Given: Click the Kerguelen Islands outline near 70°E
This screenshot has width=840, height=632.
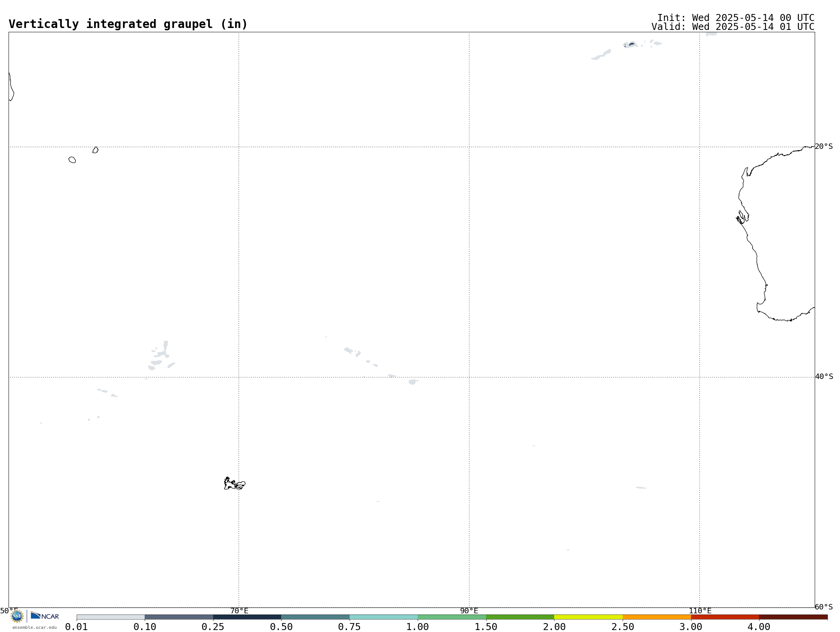Looking at the screenshot, I should coord(234,484).
